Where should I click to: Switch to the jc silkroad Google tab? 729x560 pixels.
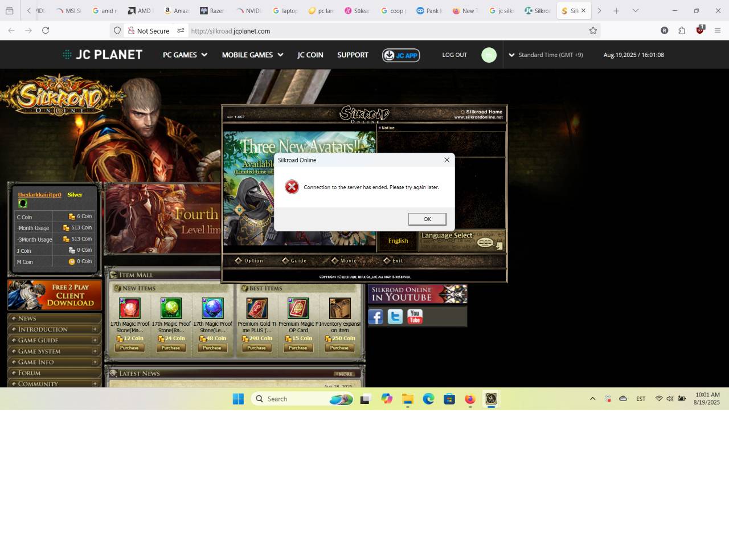pyautogui.click(x=502, y=11)
